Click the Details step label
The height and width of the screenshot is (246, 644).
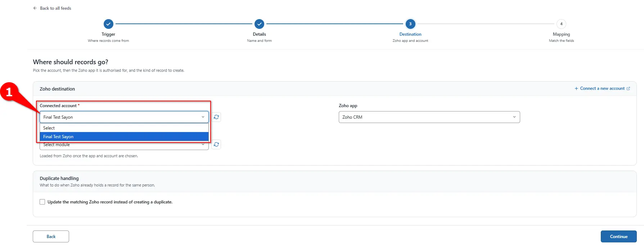click(259, 34)
